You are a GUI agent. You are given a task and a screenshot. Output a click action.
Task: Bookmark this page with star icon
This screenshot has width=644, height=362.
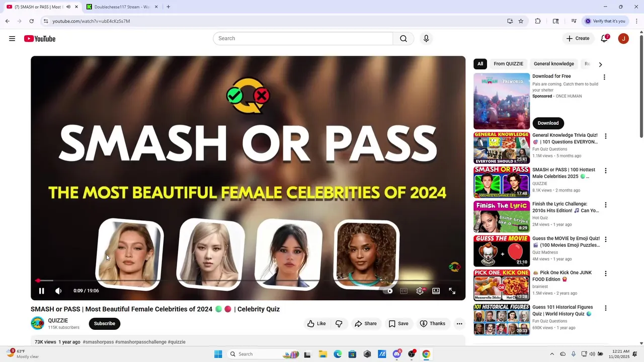tap(521, 21)
